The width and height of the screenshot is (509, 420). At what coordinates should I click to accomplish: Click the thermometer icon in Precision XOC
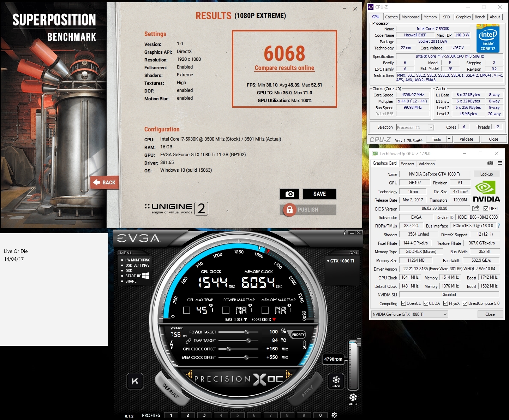[x=305, y=345]
